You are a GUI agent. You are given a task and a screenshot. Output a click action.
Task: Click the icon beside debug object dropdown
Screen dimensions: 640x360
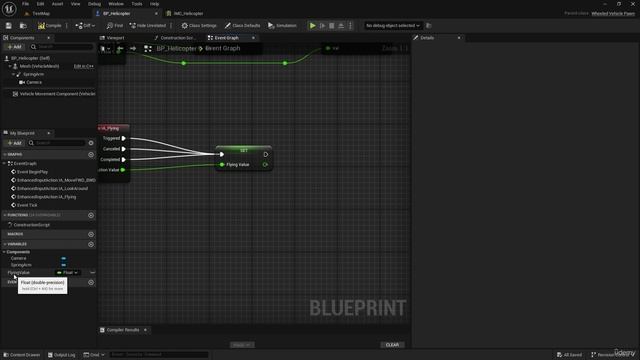[429, 26]
